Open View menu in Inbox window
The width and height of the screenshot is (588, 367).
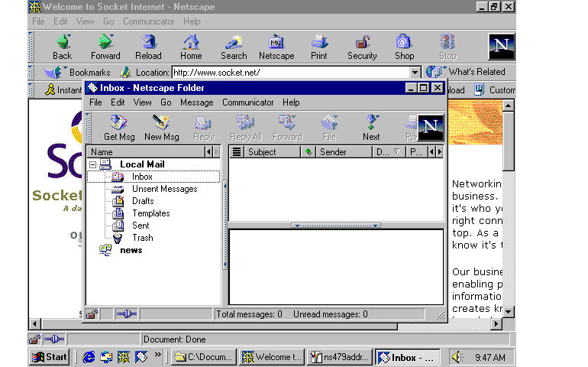(143, 102)
